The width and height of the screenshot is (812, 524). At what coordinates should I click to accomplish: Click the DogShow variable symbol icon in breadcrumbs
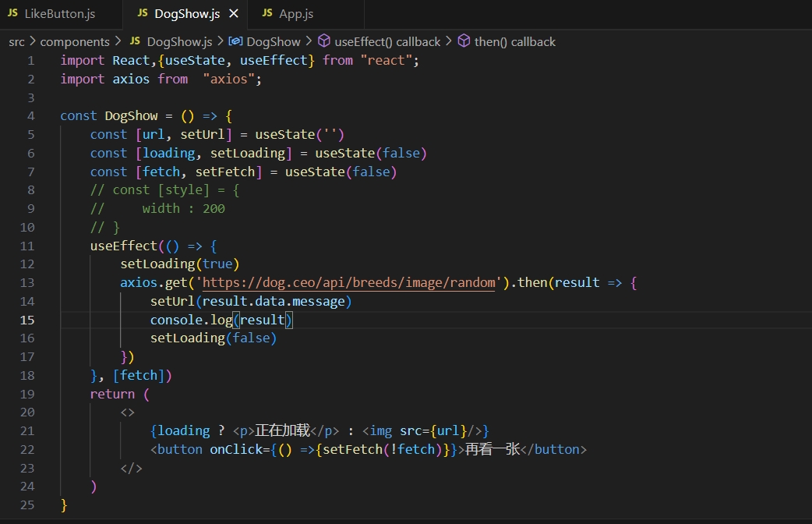[x=235, y=41]
